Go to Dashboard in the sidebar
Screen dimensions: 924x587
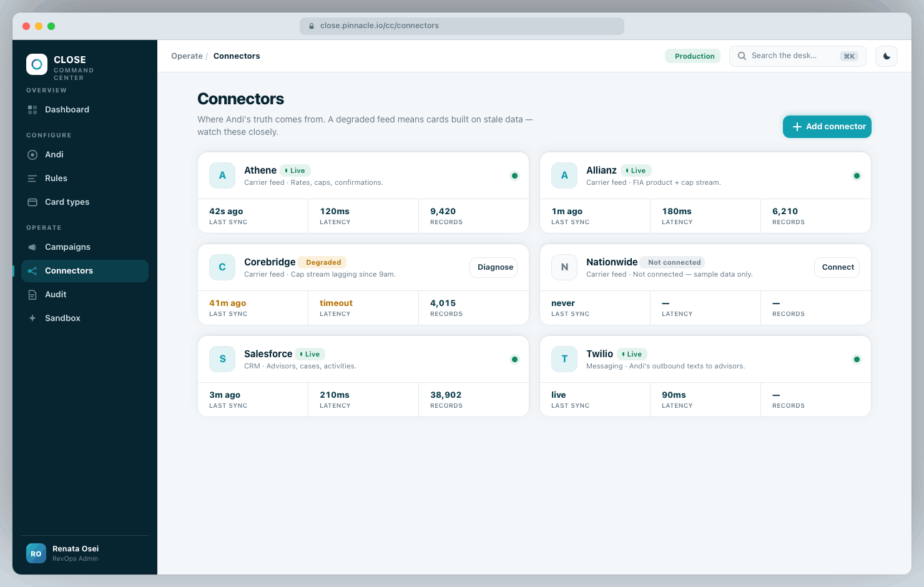(x=85, y=110)
